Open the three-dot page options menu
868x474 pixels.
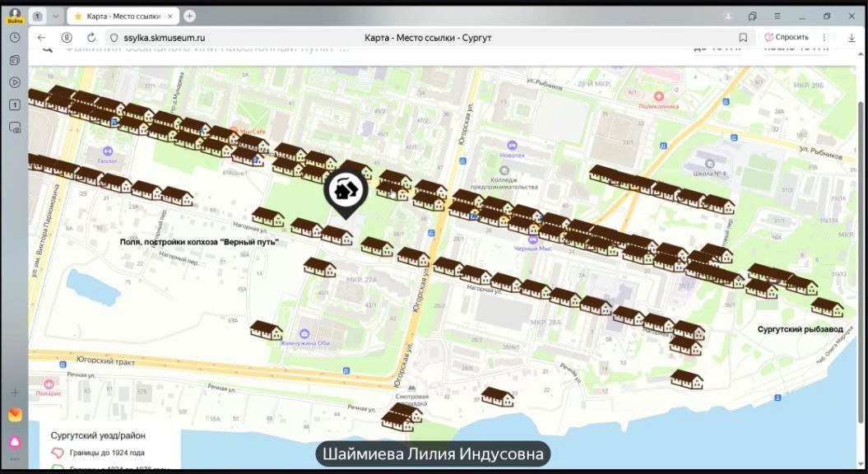click(824, 38)
